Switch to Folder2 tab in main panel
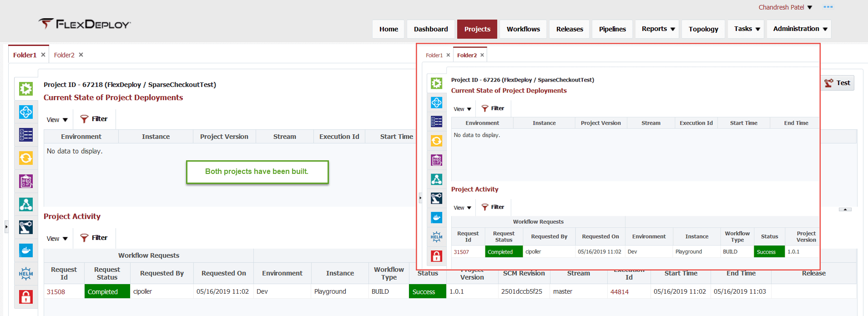Viewport: 868px width, 316px height. pyautogui.click(x=64, y=55)
